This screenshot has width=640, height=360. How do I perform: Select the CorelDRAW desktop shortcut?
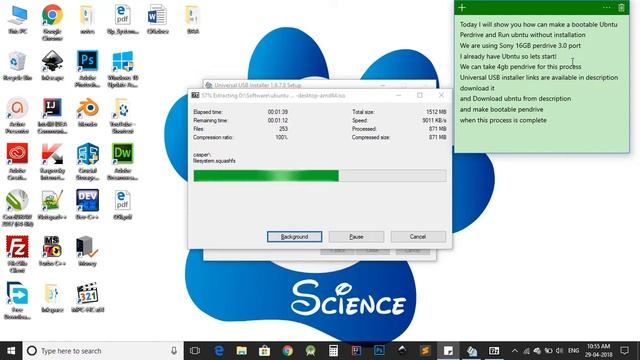coord(17,208)
